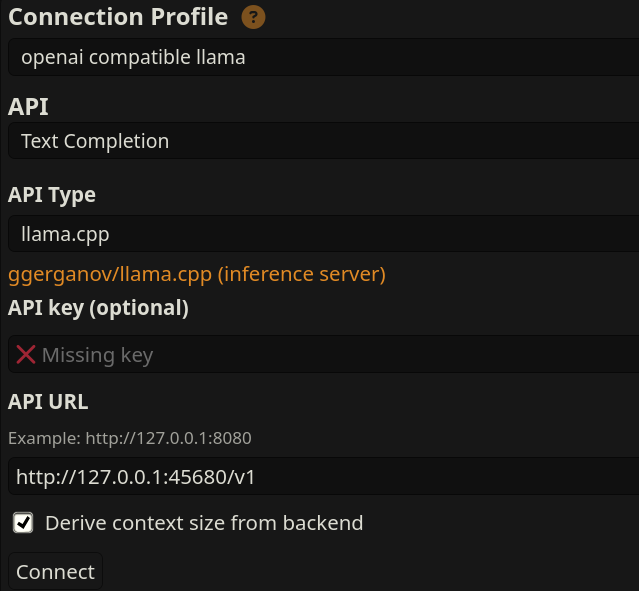Click the red X missing key icon
The image size is (639, 591).
[x=26, y=354]
